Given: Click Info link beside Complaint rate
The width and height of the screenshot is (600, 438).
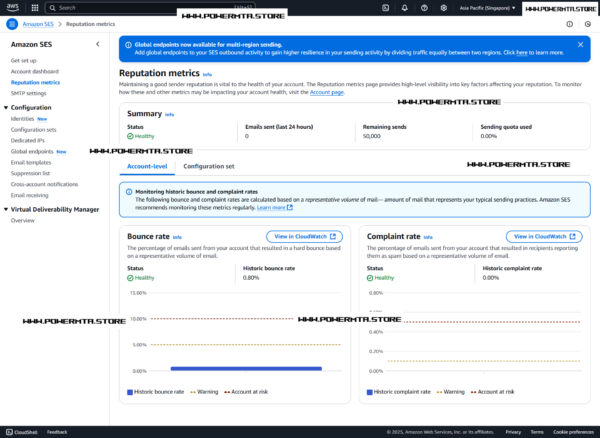Looking at the screenshot, I should [x=428, y=238].
